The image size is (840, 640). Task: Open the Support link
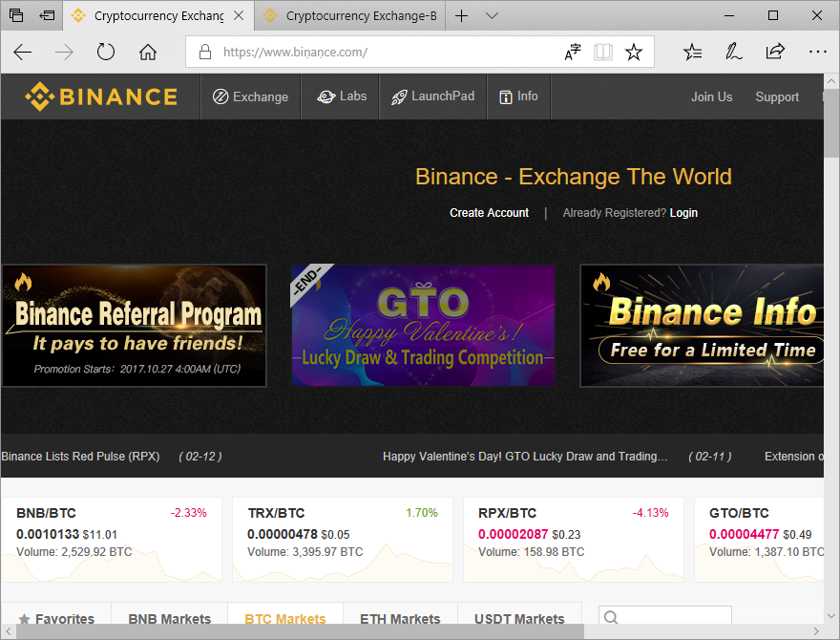point(777,97)
